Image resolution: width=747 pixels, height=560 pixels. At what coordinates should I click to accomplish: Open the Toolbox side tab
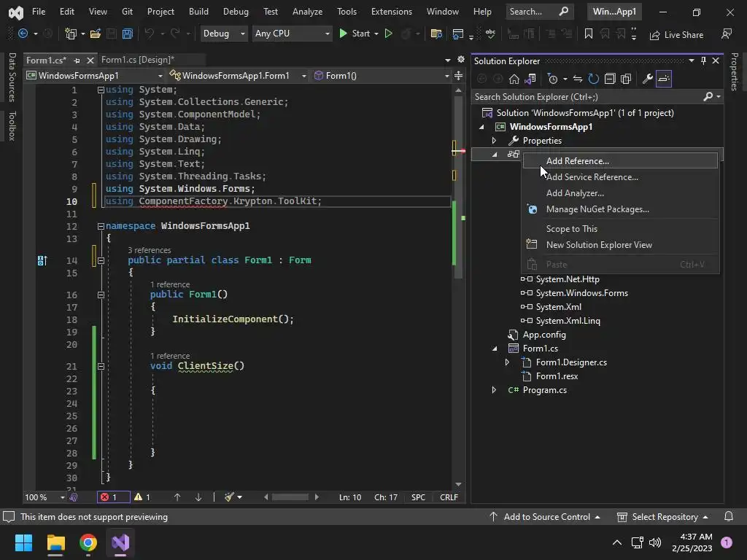point(12,126)
